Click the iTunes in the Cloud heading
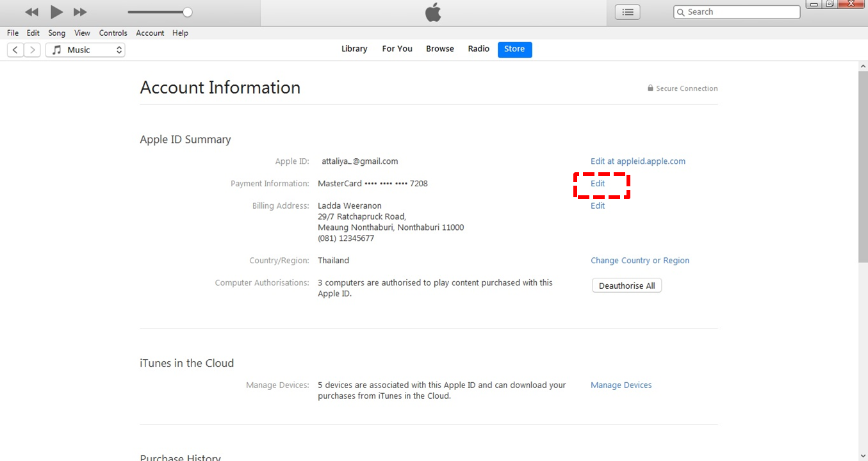 (x=187, y=363)
